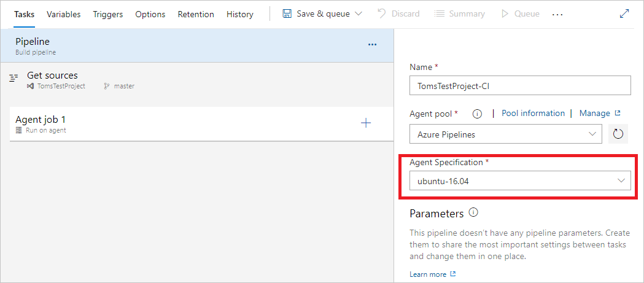Expand the Save & queue dropdown arrow
Viewport: 644px width, 283px height.
(x=359, y=14)
